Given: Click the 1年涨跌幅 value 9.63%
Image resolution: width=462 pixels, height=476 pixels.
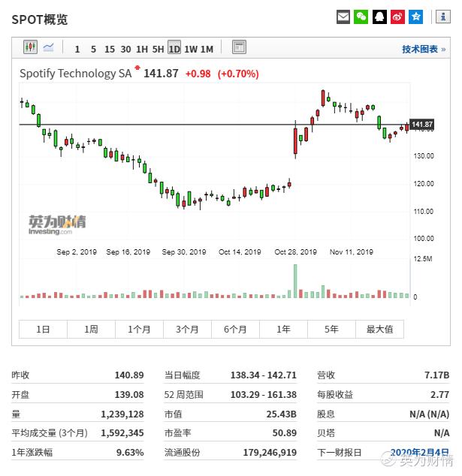Looking at the screenshot, I should coord(130,452).
